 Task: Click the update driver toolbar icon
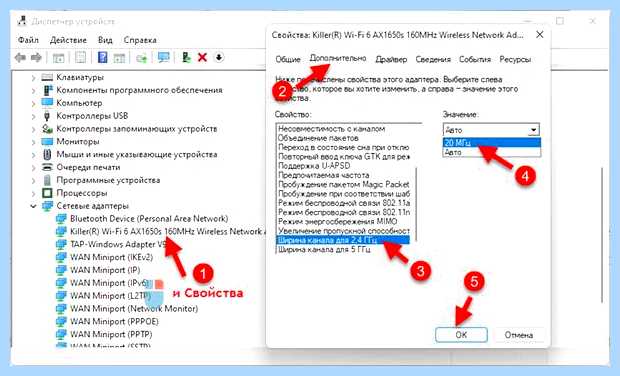(x=141, y=58)
